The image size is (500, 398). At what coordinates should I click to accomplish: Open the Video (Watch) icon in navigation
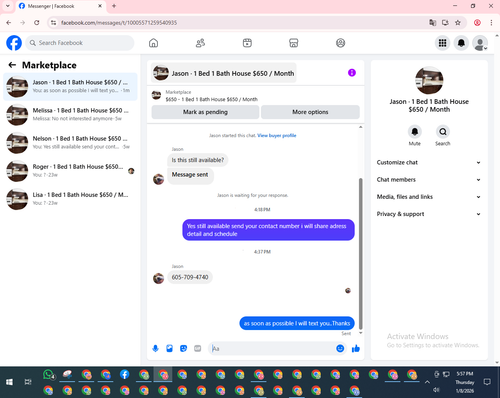coord(247,43)
